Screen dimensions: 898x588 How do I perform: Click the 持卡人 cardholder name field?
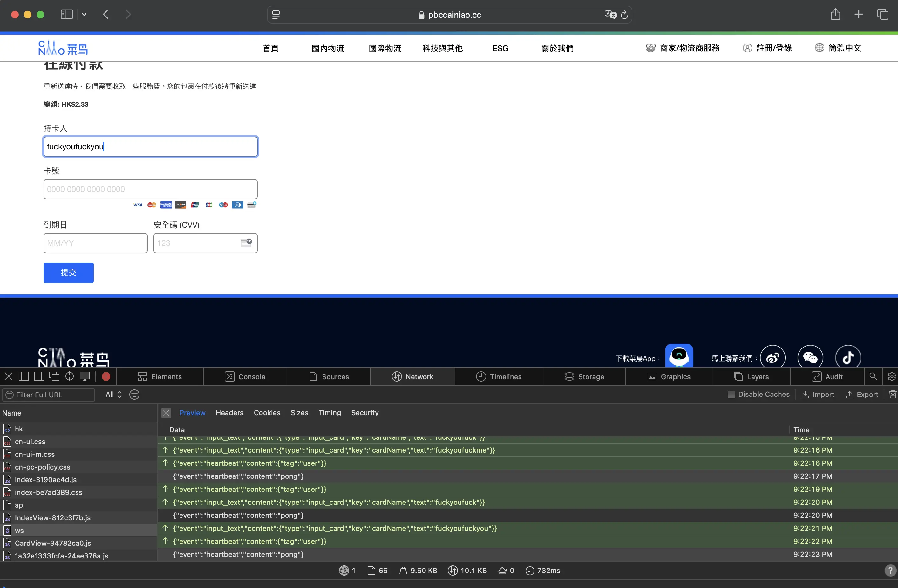click(x=151, y=147)
